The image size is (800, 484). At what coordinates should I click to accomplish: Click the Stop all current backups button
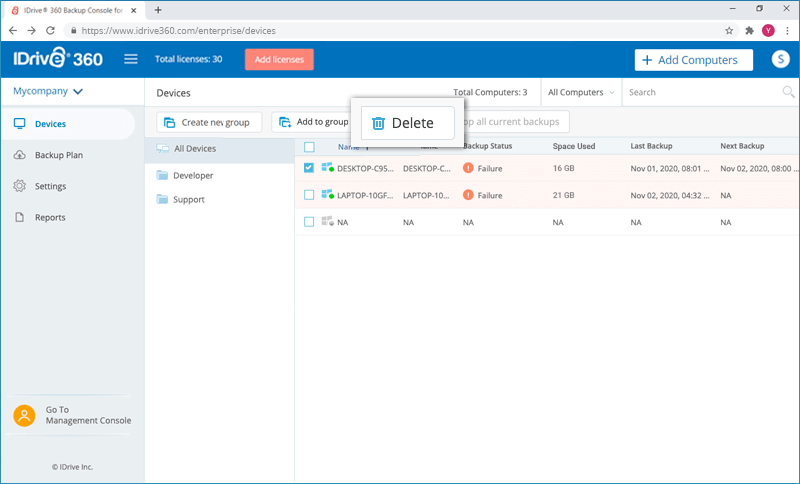[514, 122]
